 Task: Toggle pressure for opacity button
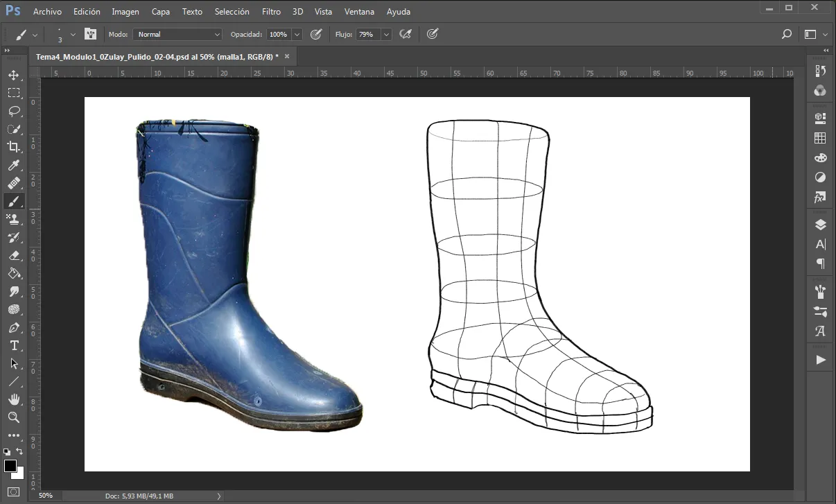click(316, 34)
